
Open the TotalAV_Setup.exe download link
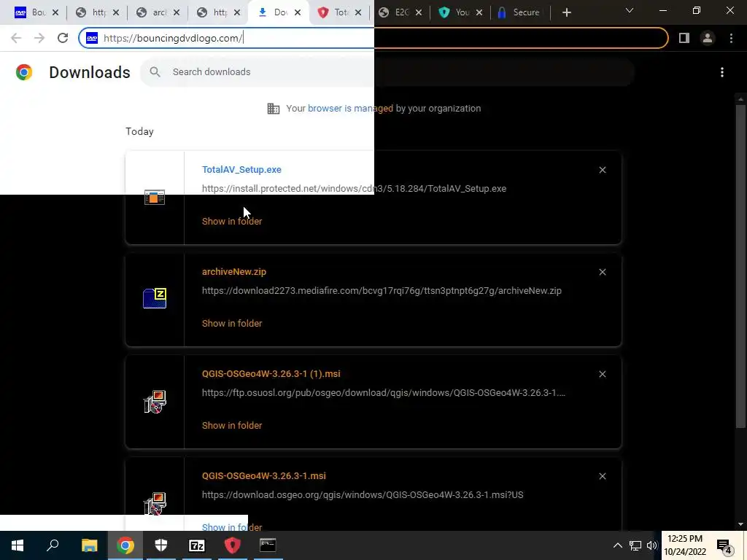(241, 169)
